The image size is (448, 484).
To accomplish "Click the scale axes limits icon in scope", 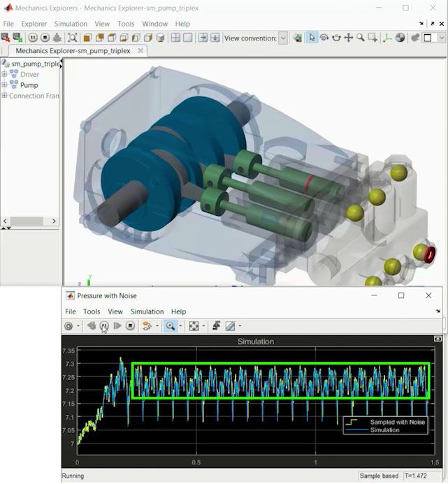I will click(194, 325).
